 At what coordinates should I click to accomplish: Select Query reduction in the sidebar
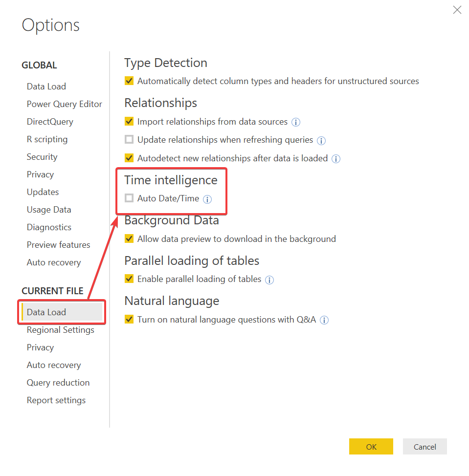58,383
